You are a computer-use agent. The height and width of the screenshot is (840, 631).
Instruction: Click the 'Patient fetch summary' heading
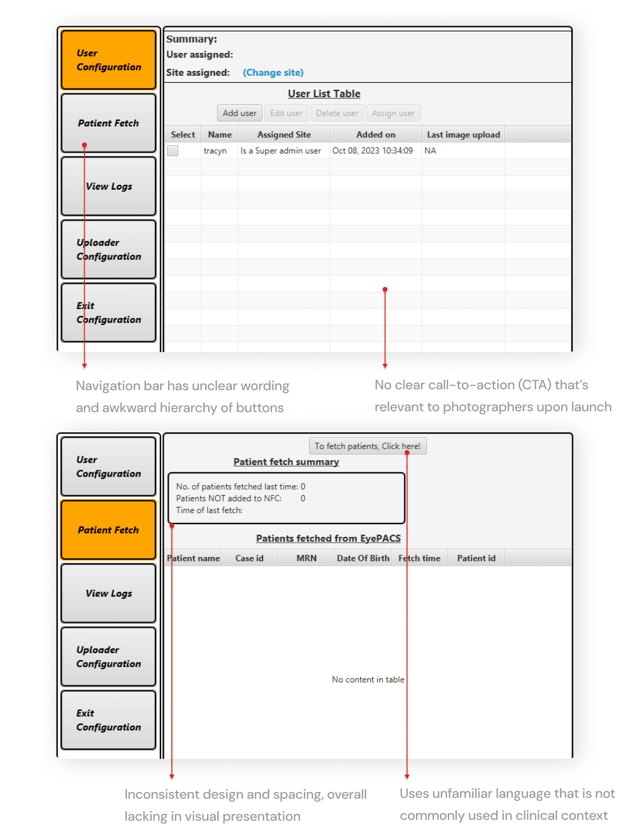tap(286, 462)
